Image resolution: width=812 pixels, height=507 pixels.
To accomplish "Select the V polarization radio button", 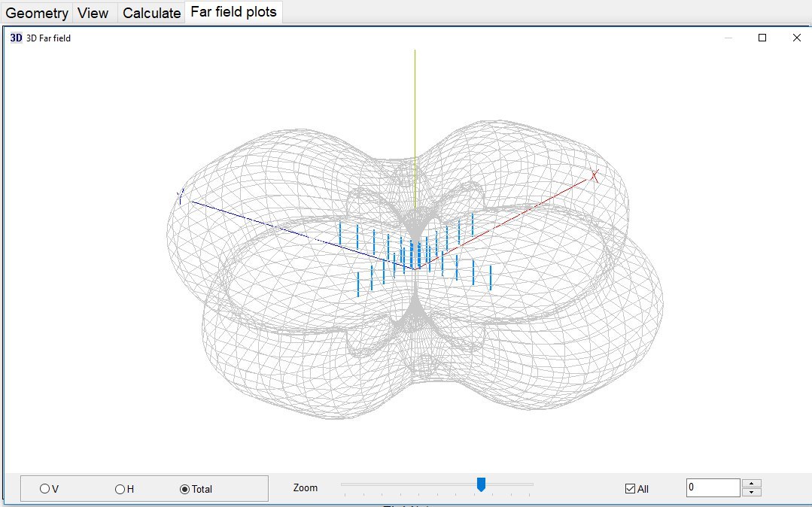I will click(45, 489).
